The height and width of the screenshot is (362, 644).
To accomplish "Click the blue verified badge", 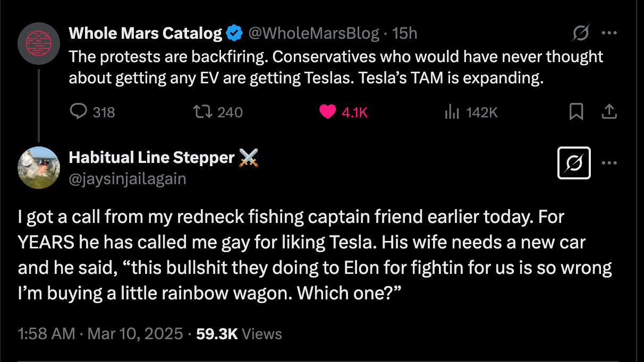I will pyautogui.click(x=234, y=34).
